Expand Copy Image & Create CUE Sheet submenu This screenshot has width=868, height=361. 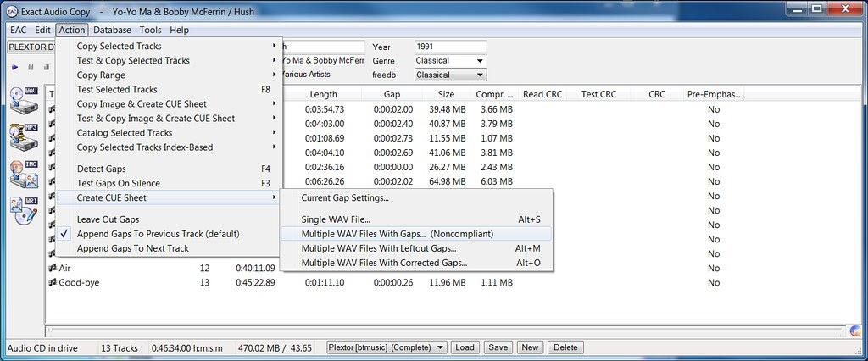click(170, 103)
